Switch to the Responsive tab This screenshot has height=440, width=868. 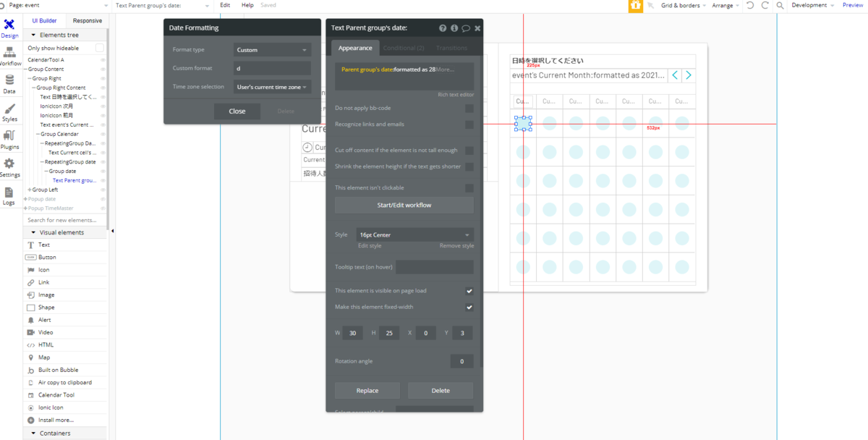[x=88, y=21]
